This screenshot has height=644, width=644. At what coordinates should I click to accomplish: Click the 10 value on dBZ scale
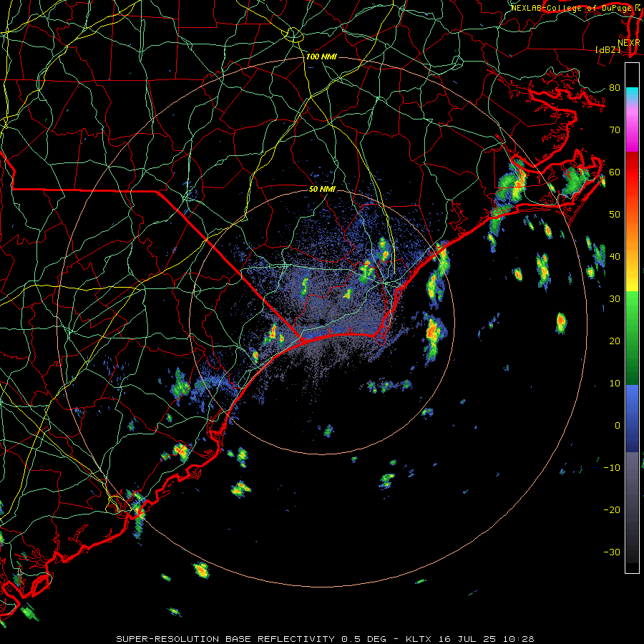[615, 384]
